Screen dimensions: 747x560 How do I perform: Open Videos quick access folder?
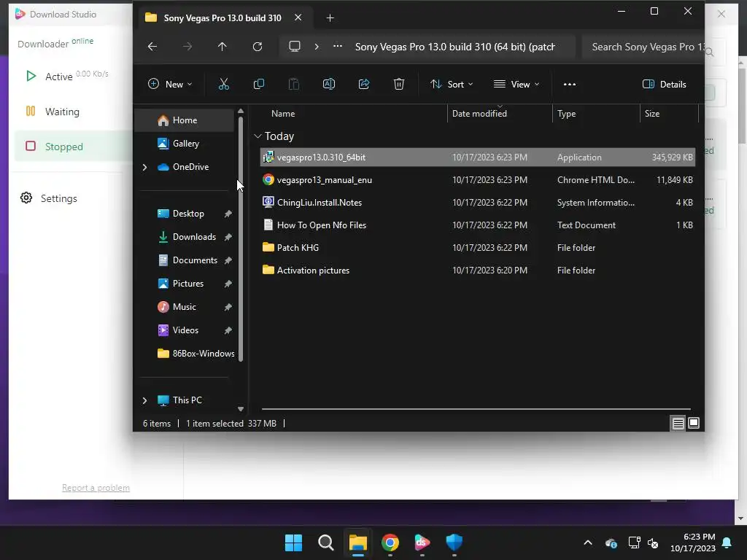187,330
